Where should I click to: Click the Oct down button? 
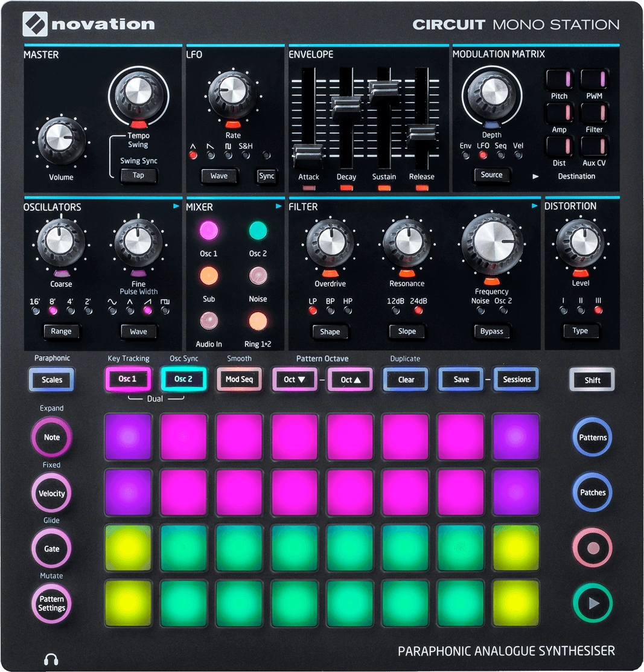(295, 379)
